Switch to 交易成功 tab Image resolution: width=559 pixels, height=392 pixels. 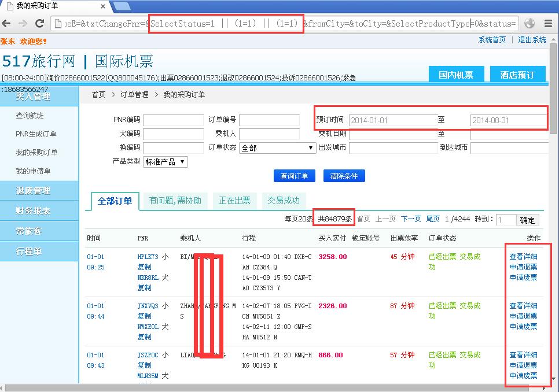point(284,201)
